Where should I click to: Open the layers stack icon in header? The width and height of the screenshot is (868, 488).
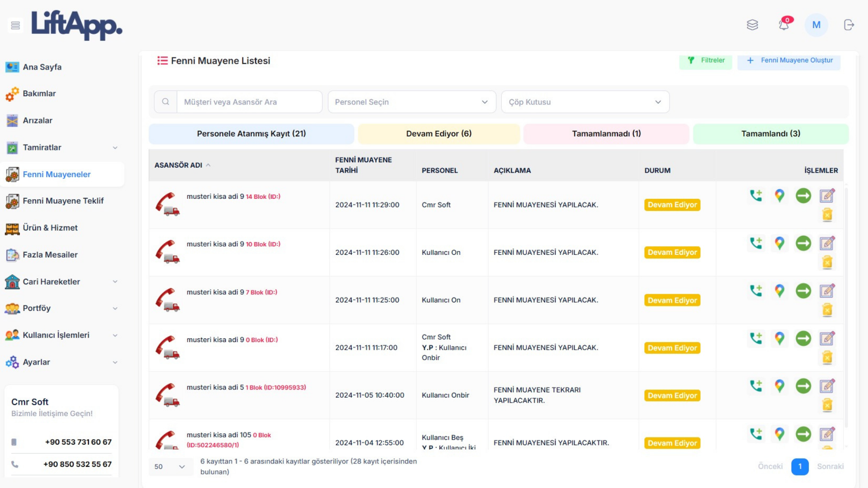pos(752,25)
